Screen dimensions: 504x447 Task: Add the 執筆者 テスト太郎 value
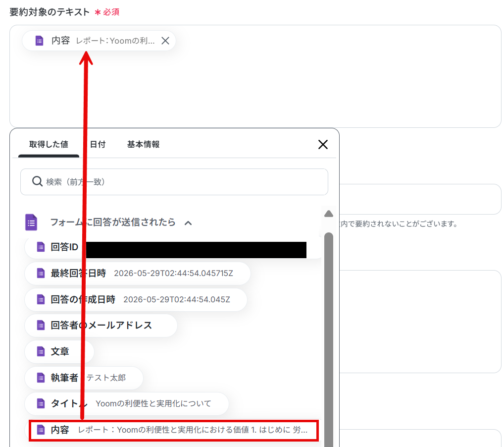[84, 378]
